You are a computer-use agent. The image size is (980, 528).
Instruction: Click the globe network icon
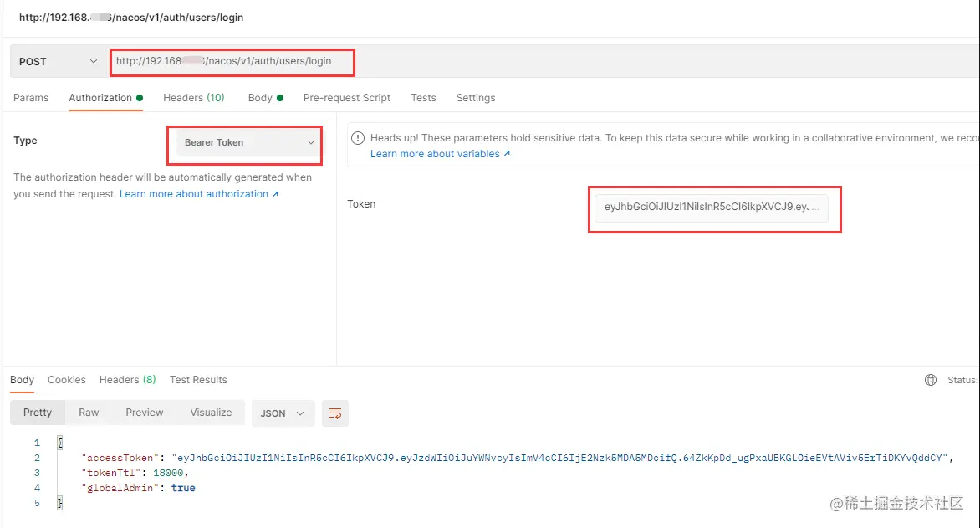(x=931, y=380)
